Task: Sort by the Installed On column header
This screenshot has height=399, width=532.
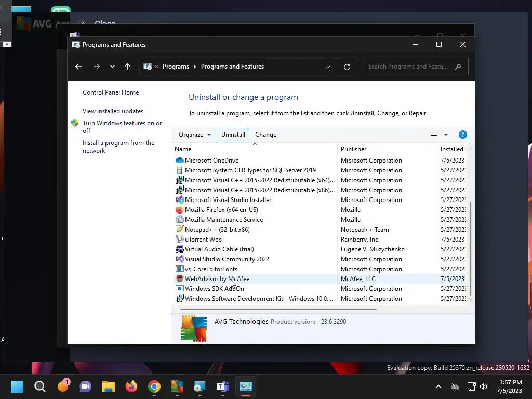Action: click(453, 149)
